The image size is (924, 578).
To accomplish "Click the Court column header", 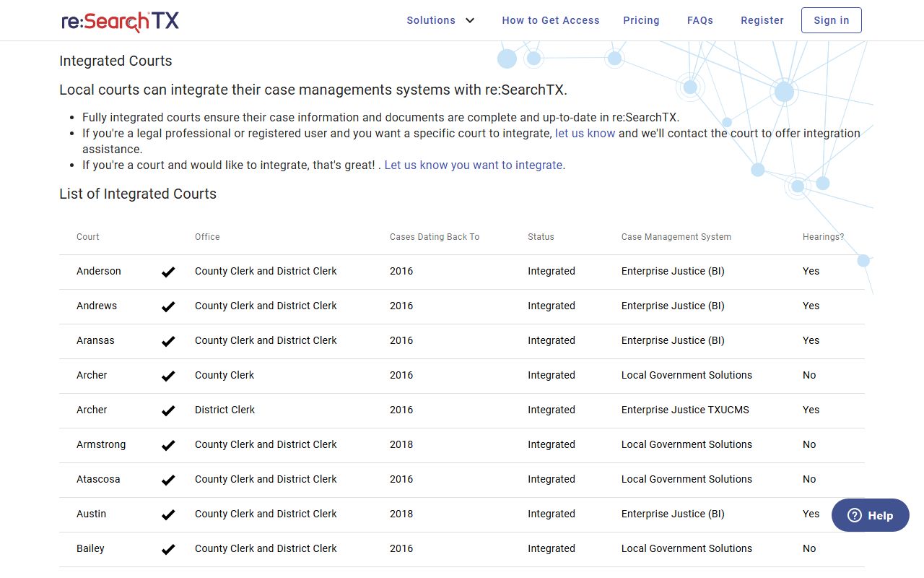I will 88,237.
